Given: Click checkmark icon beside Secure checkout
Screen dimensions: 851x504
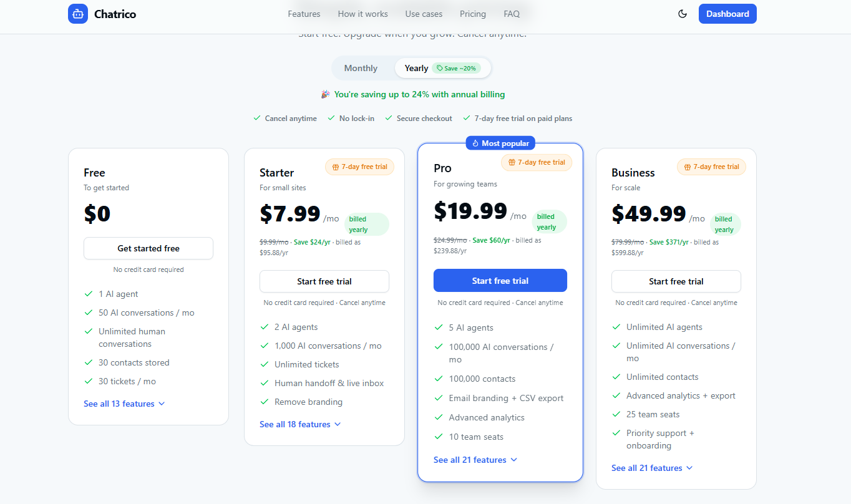Looking at the screenshot, I should click(389, 118).
